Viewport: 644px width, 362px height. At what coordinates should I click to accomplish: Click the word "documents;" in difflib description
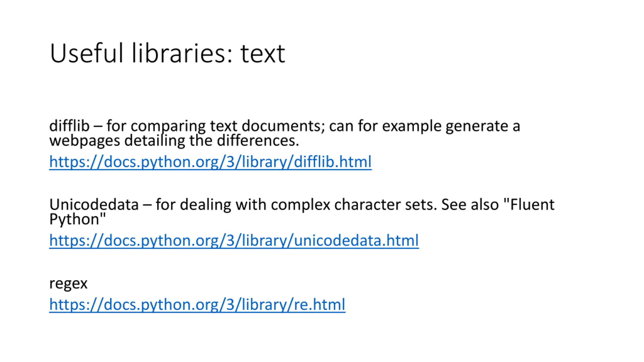283,126
